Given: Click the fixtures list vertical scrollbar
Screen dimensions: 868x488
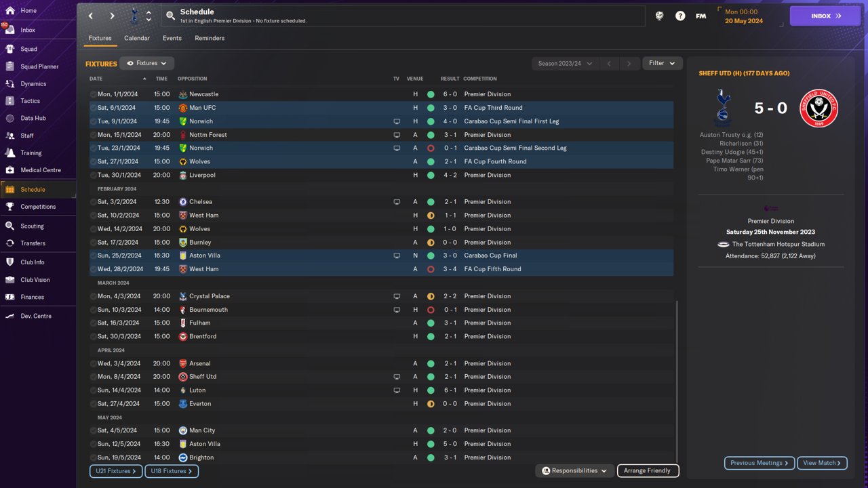Looking at the screenshot, I should pyautogui.click(x=677, y=380).
